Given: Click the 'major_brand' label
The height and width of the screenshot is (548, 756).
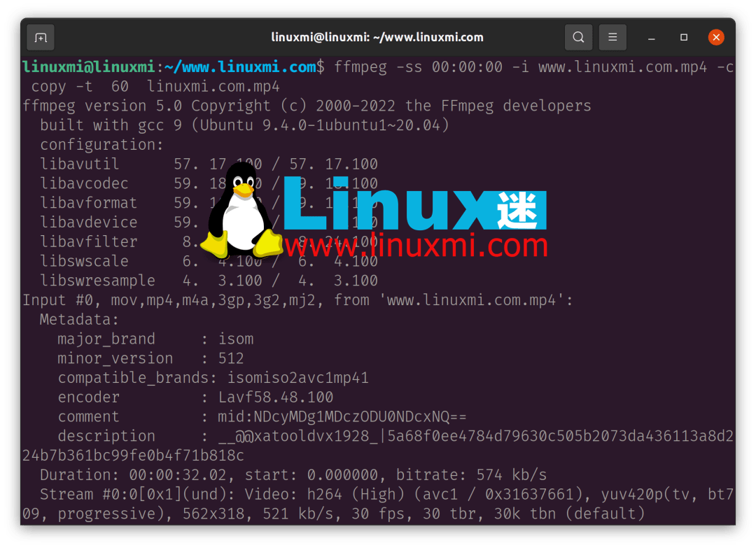Looking at the screenshot, I should coord(106,339).
